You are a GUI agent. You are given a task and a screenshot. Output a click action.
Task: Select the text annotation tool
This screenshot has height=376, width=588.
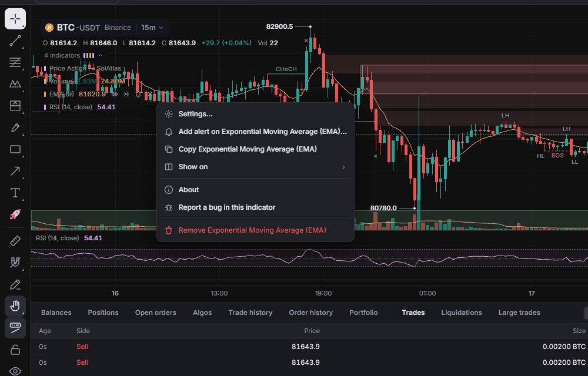(15, 193)
